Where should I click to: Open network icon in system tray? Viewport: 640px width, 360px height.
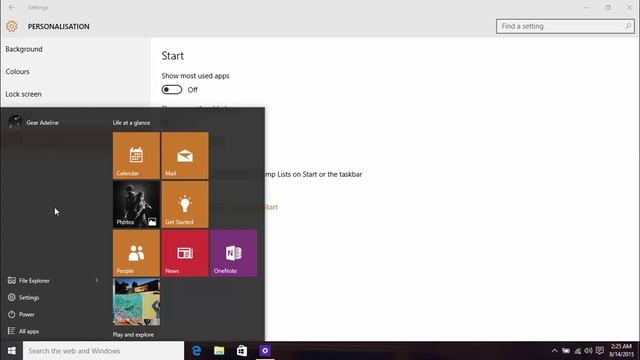[577, 351]
